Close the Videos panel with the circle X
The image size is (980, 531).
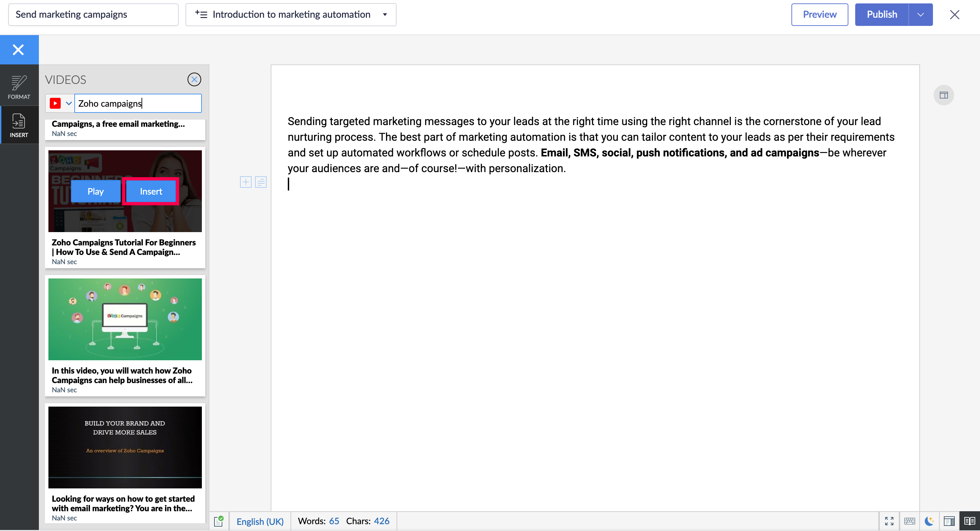(194, 79)
